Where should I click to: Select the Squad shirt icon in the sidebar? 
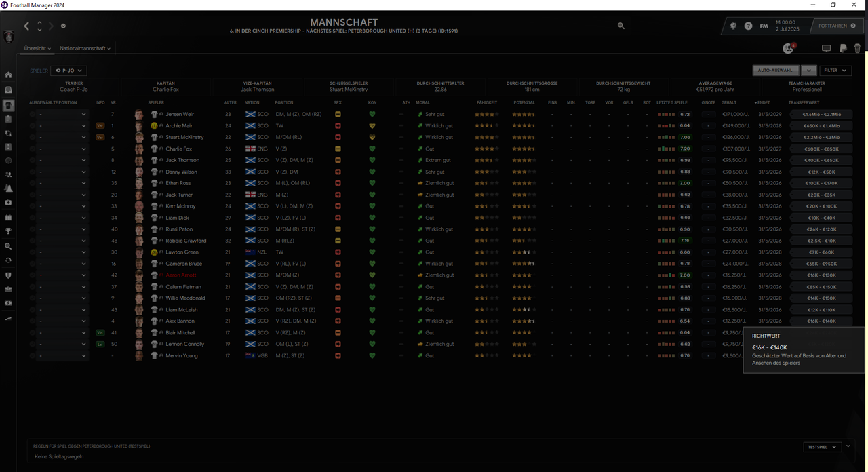click(8, 105)
